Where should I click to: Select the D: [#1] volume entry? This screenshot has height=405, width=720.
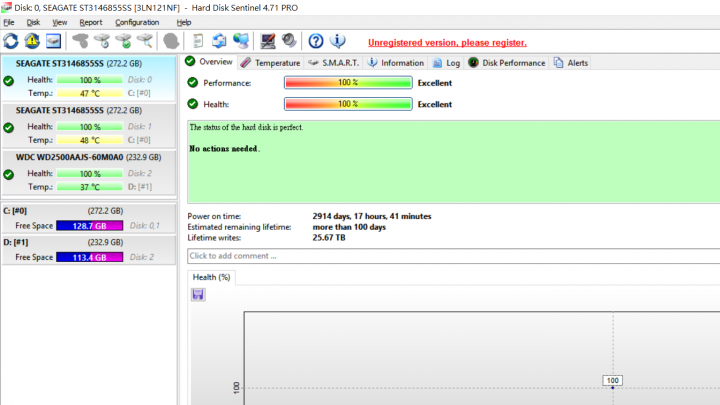89,249
